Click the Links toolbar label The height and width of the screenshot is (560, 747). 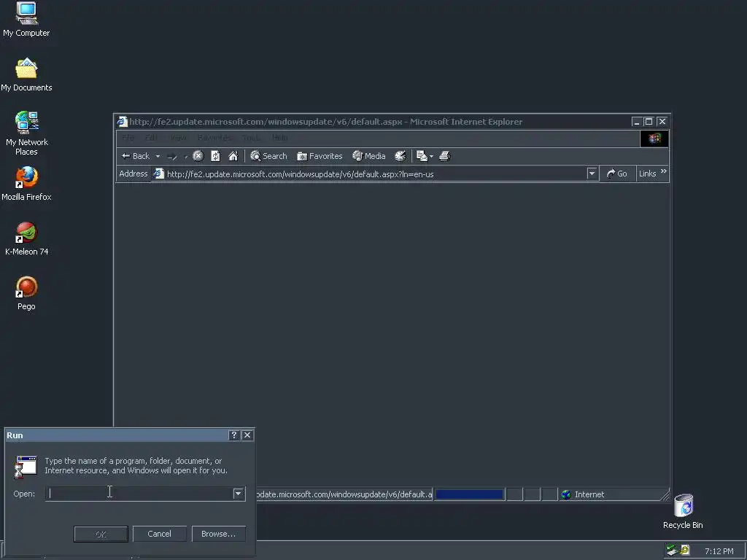point(648,174)
